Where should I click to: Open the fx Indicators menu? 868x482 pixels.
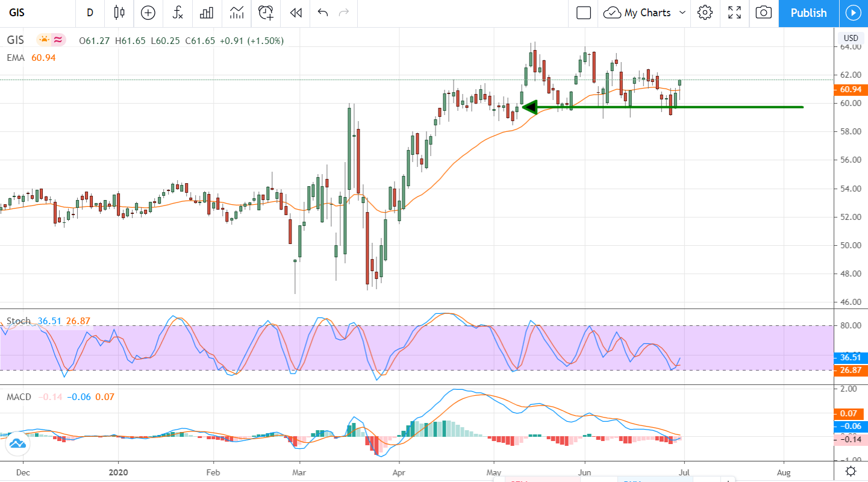178,13
